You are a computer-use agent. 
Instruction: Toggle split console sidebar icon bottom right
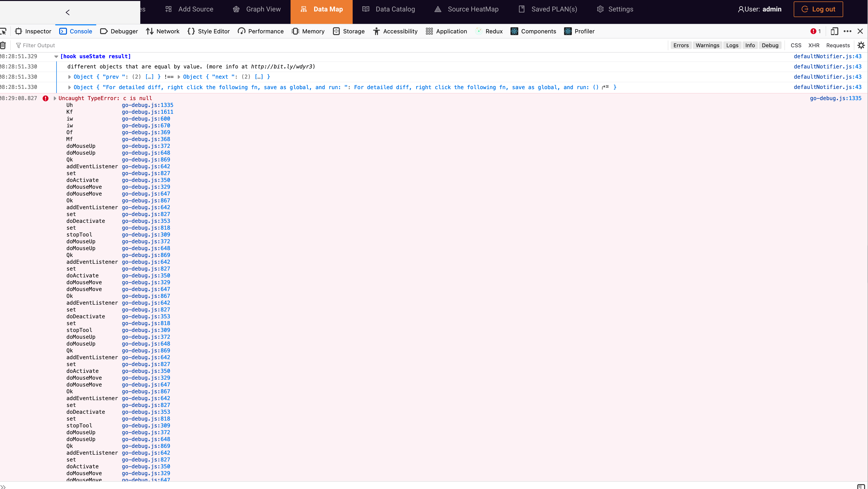coord(861,486)
